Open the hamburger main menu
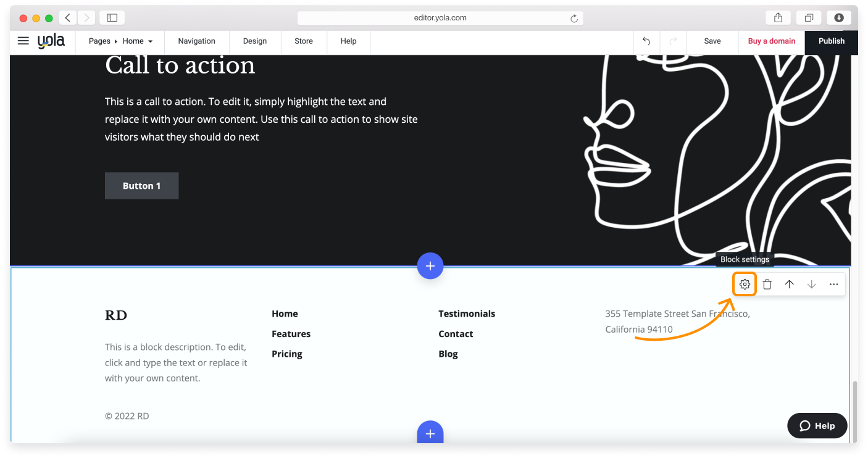Image resolution: width=868 pixels, height=458 pixels. tap(23, 41)
